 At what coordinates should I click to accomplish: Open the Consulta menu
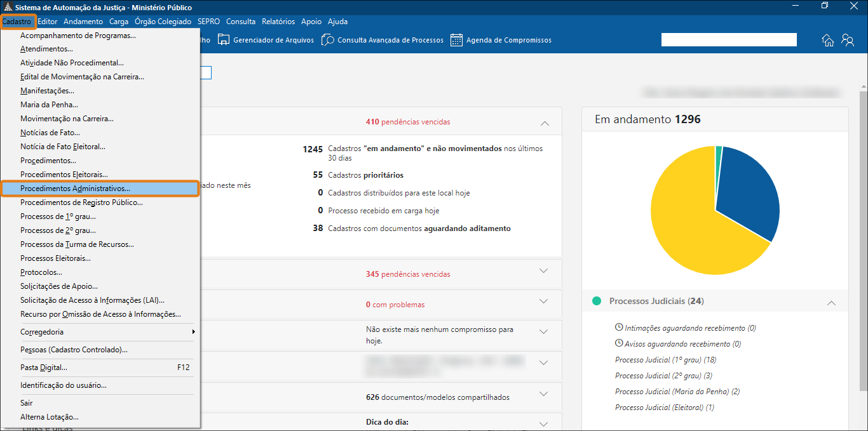[x=241, y=22]
